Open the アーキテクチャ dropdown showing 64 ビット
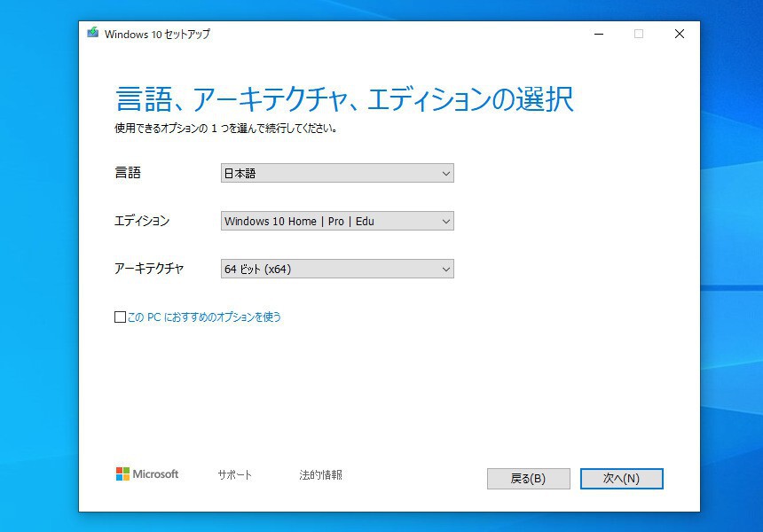The image size is (763, 532). point(337,269)
